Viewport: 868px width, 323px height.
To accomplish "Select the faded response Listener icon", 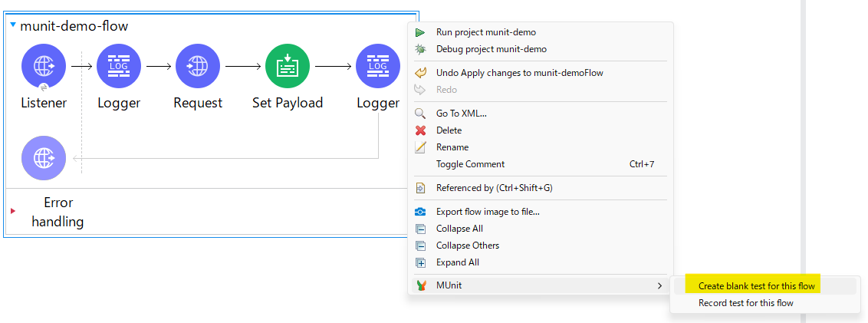I will [x=43, y=159].
